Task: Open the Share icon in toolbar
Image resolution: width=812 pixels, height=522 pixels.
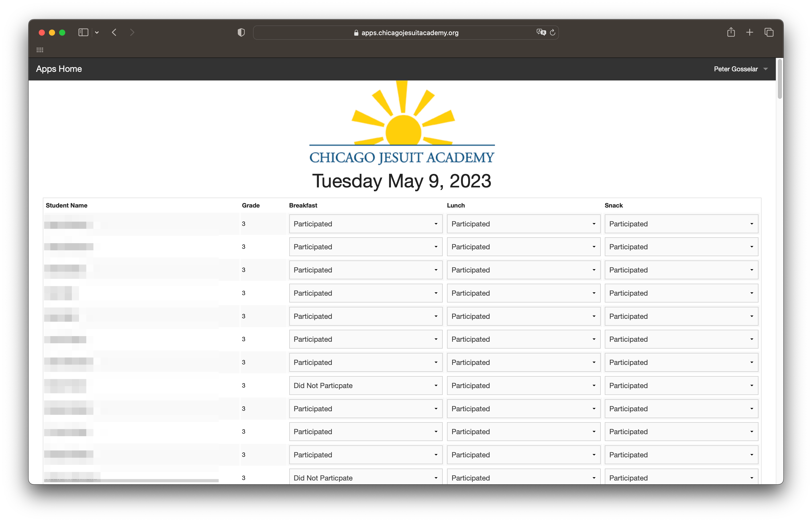Action: tap(731, 33)
